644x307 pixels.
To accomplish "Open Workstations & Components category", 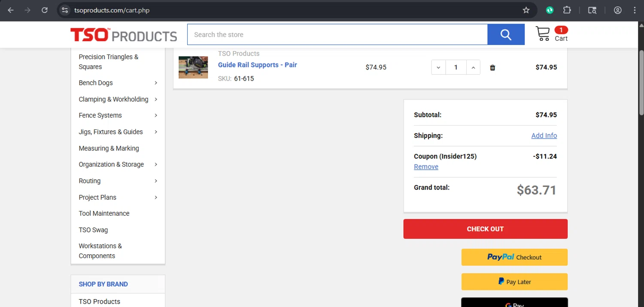I will 100,251.
